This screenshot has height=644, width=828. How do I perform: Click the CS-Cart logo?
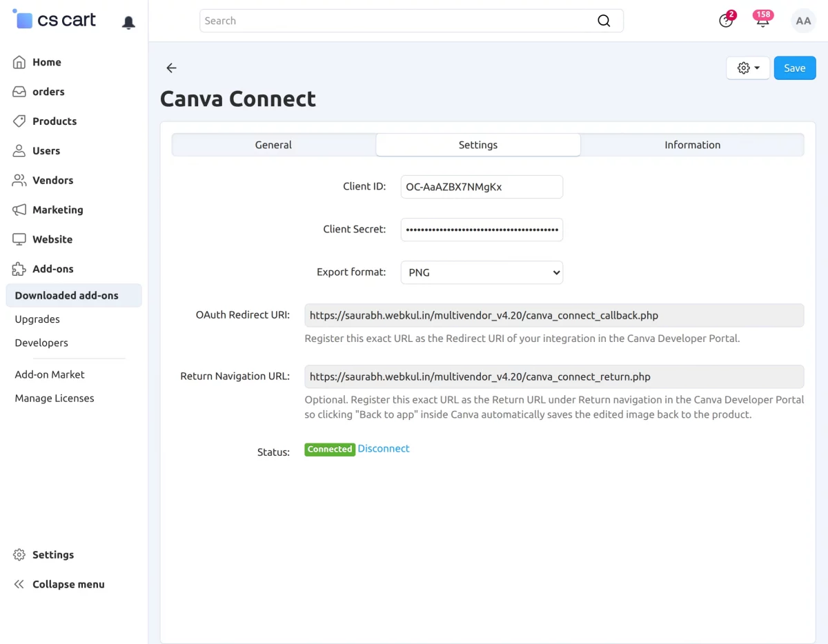[55, 20]
